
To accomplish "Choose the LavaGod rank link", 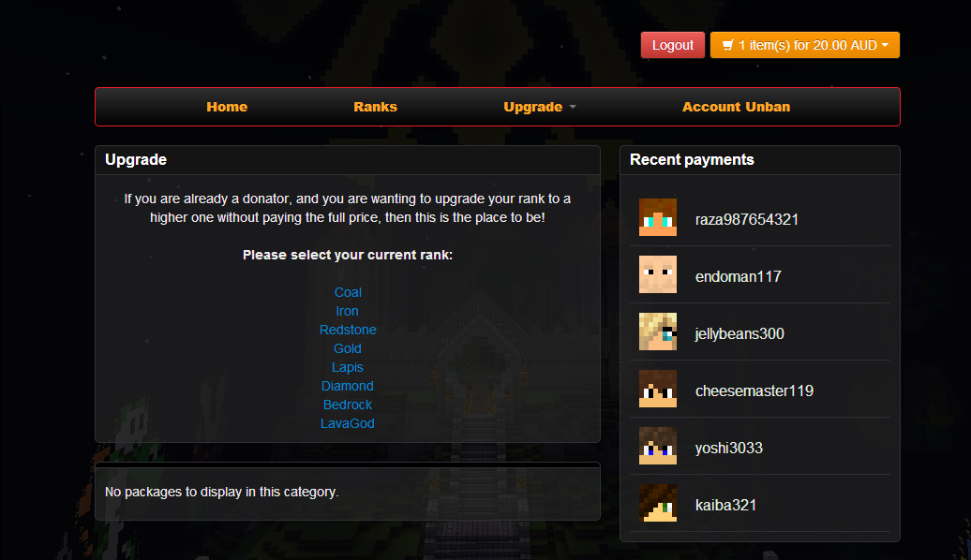I will (348, 423).
